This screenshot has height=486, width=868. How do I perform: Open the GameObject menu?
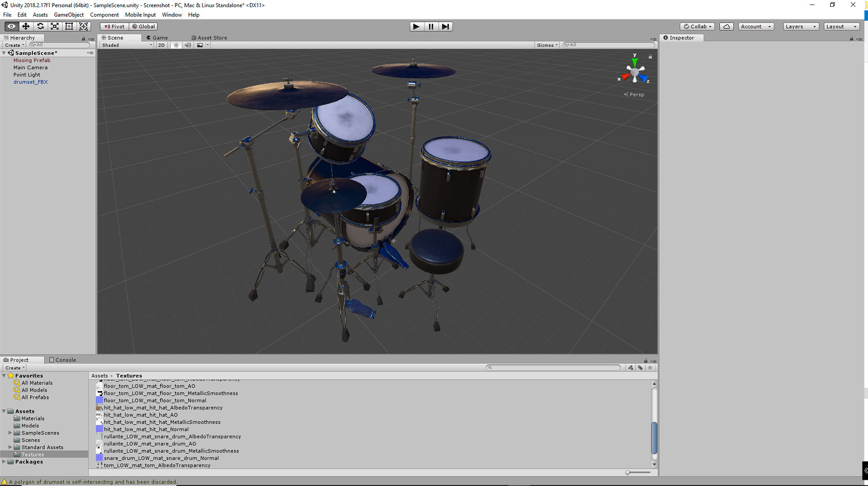[69, 15]
